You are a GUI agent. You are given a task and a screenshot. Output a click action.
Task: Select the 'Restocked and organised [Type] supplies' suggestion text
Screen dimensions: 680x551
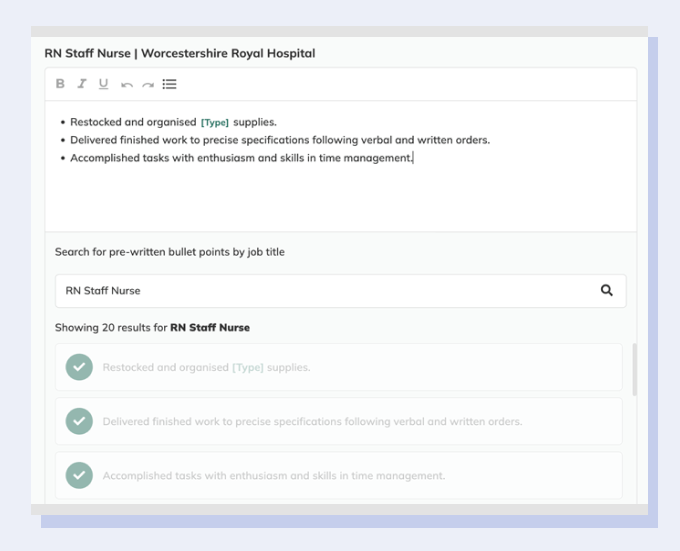click(206, 368)
